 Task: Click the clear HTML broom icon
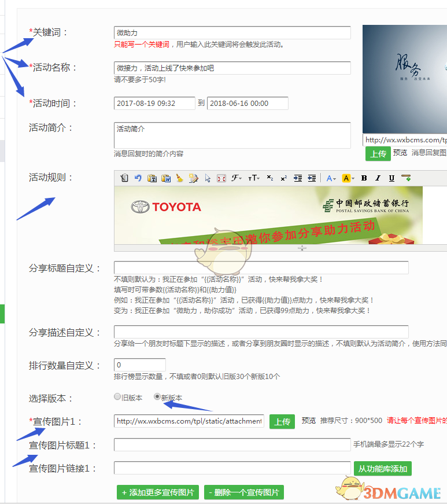[180, 178]
